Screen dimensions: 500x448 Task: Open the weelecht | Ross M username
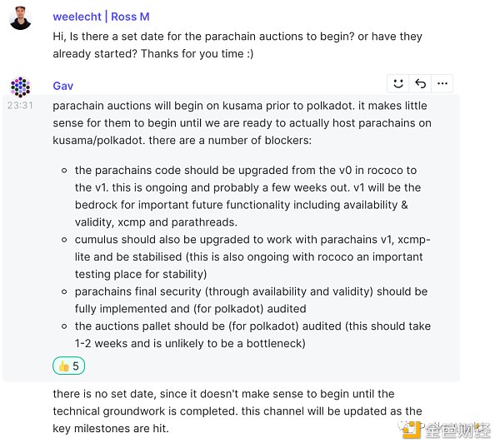click(101, 17)
